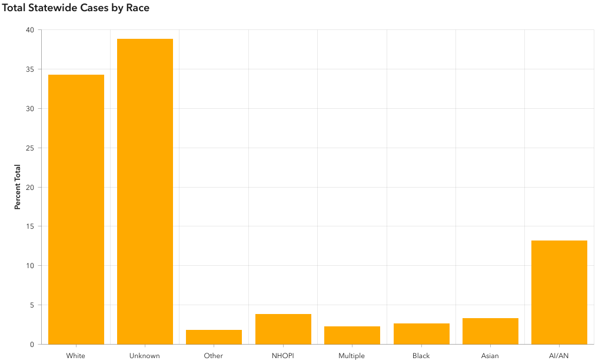This screenshot has height=364, width=602.
Task: Click the 'White' x-axis label
Action: click(76, 356)
